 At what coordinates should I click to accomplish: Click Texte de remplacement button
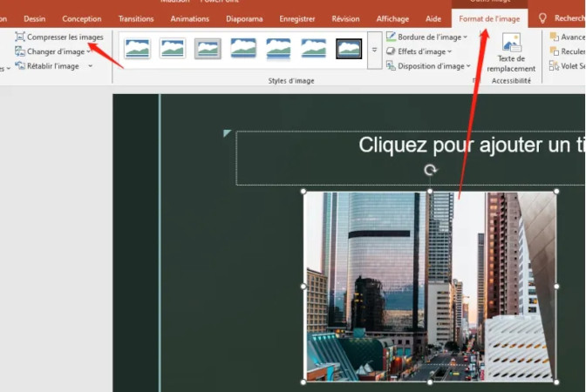(x=511, y=52)
